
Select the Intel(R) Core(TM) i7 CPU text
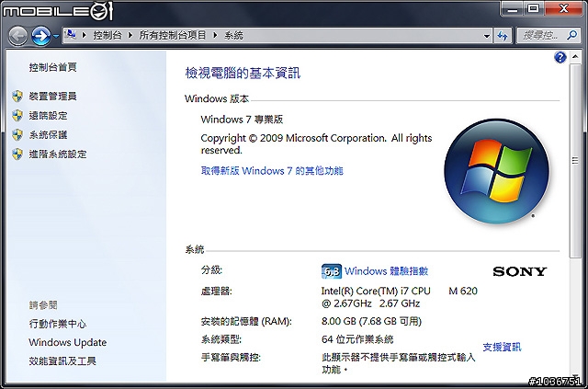[x=376, y=291]
